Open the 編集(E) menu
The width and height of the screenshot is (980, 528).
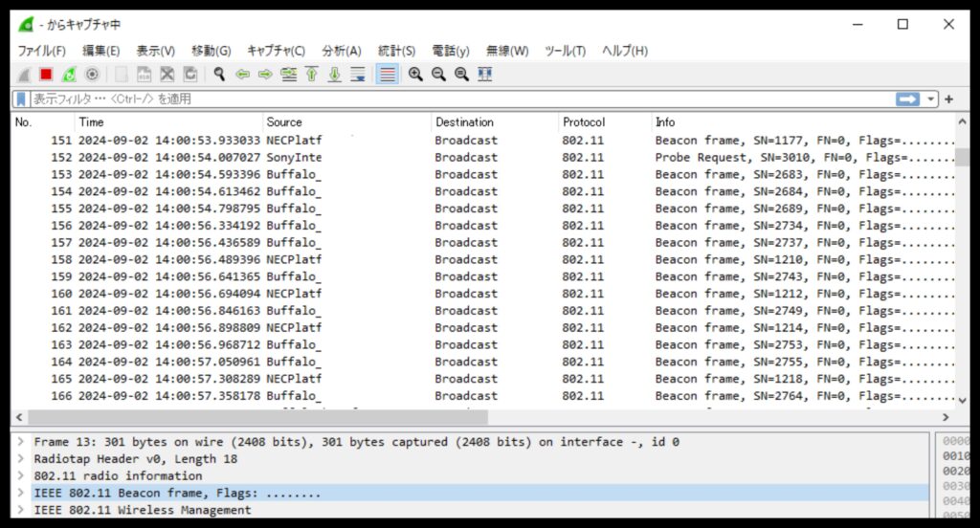pos(100,51)
